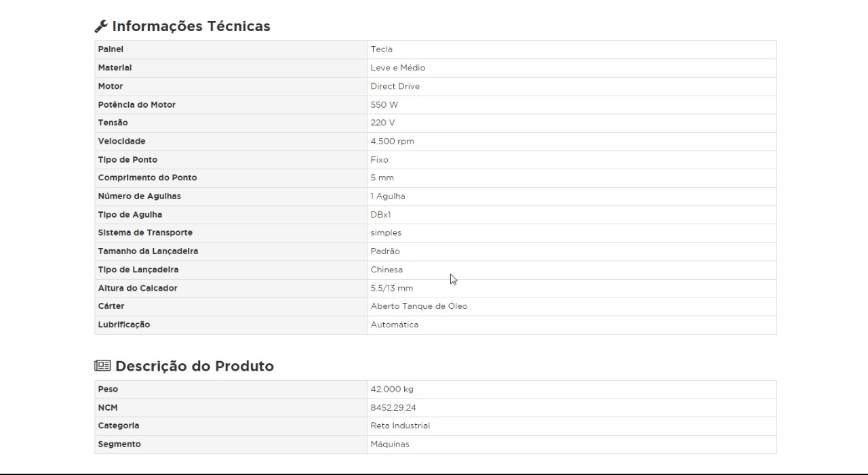Image resolution: width=868 pixels, height=475 pixels.
Task: Click the Painel row label
Action: (x=111, y=49)
